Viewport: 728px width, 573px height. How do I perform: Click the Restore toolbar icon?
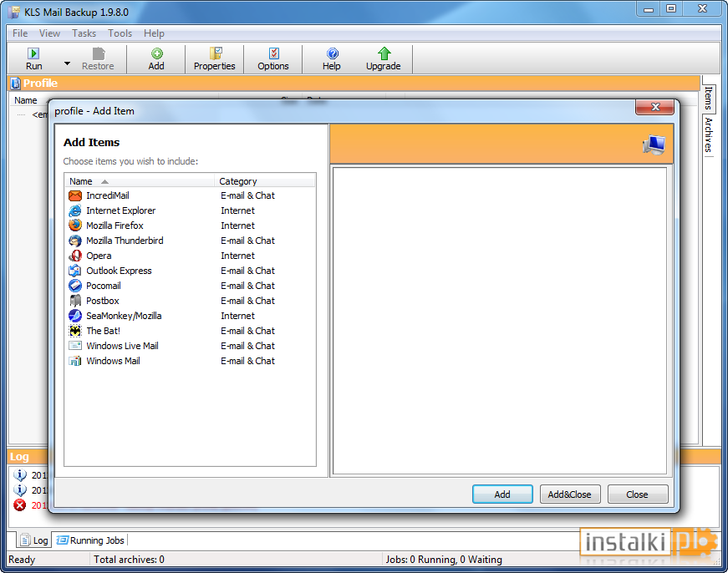(99, 53)
